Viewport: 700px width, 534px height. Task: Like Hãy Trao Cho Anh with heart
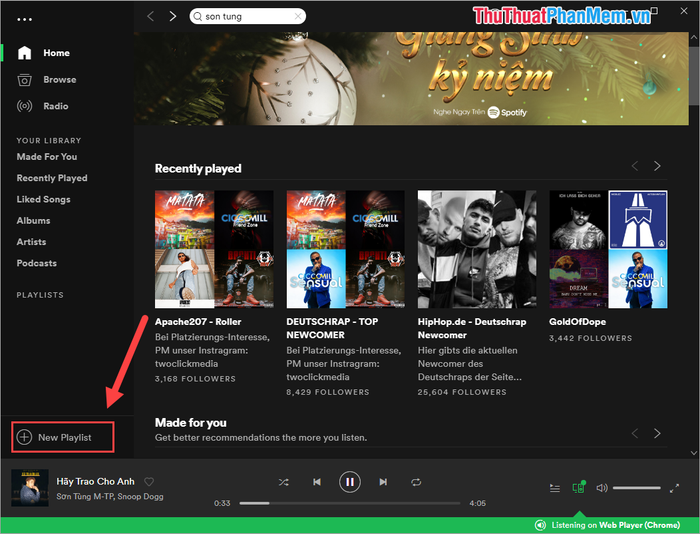[149, 481]
